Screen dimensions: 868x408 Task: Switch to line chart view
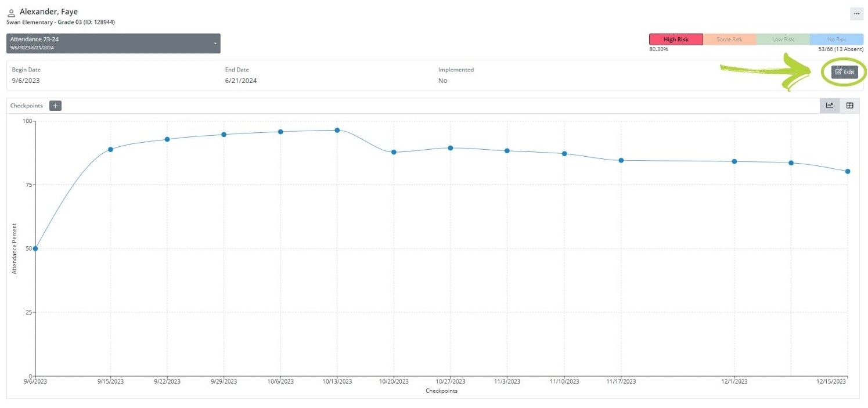(x=830, y=106)
